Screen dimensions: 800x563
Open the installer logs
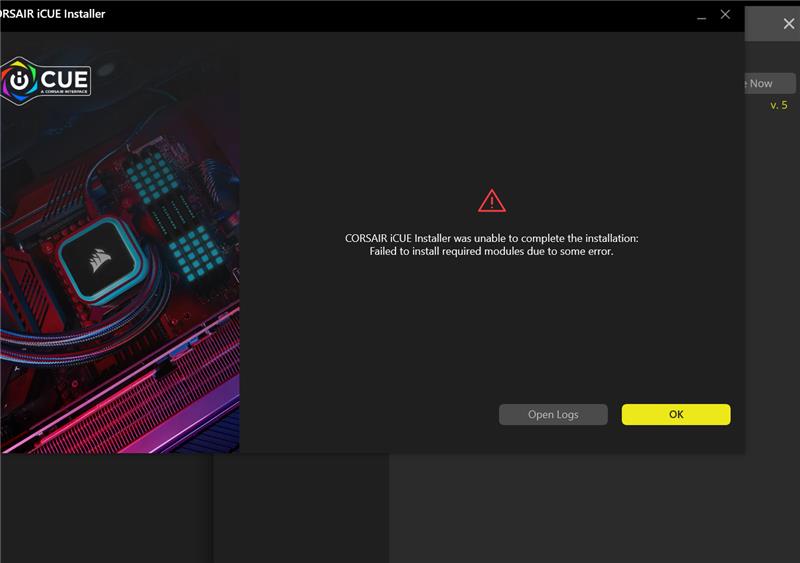pyautogui.click(x=553, y=414)
